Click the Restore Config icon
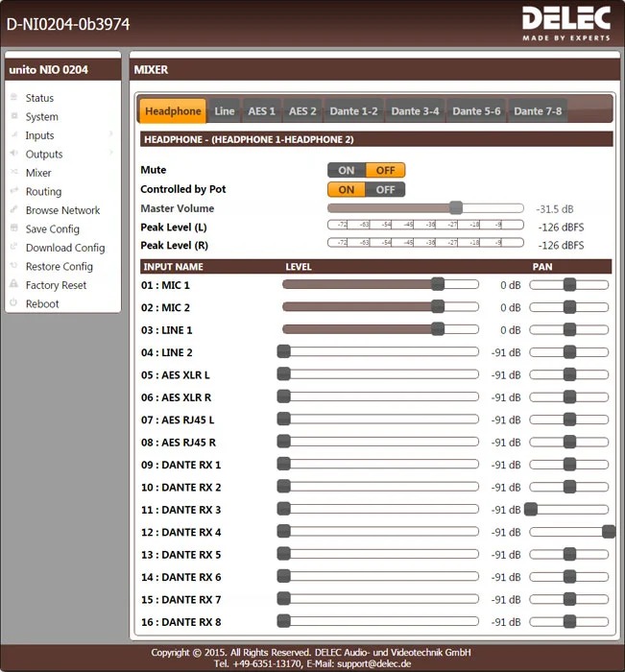625x672 pixels. (x=13, y=266)
